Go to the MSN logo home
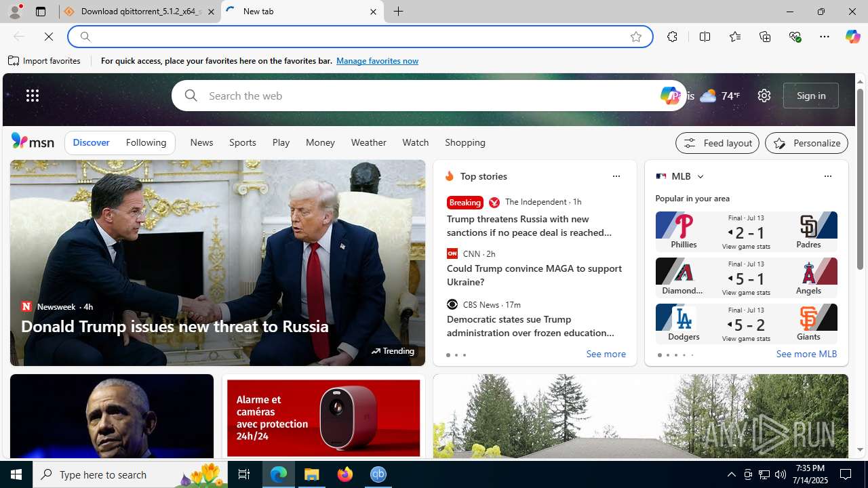Screen dimensions: 868x488 coord(33,142)
